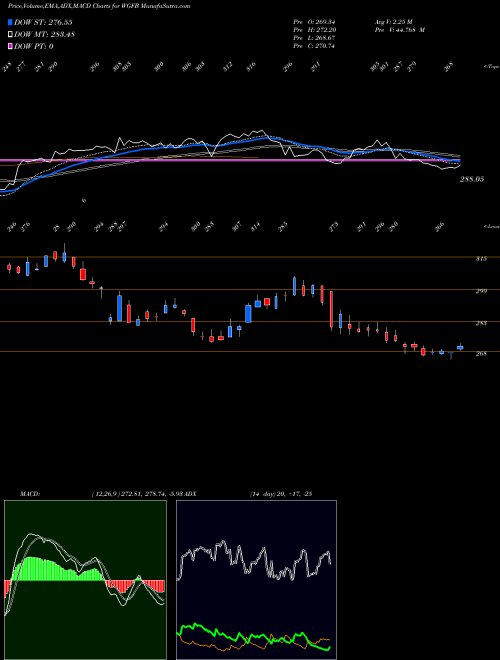Click the 316 tops value label
The image size is (500, 660).
(250, 67)
